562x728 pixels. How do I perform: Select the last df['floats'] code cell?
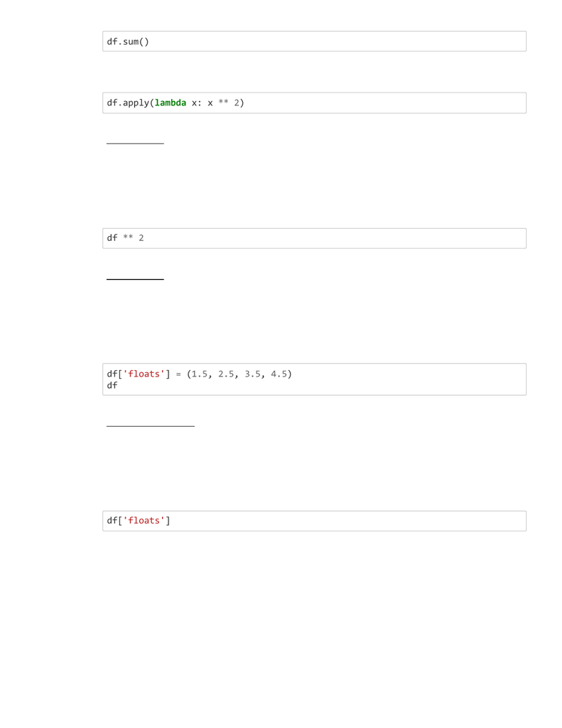[x=314, y=521]
